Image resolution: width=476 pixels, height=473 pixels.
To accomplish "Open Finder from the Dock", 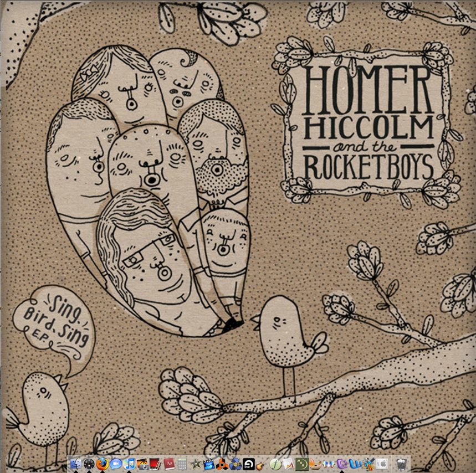I will pos(75,464).
